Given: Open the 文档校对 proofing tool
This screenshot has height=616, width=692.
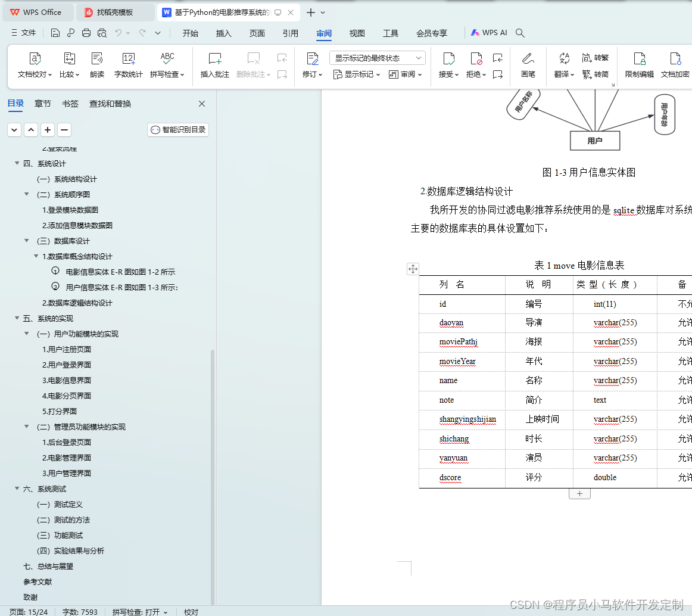Looking at the screenshot, I should tap(35, 66).
